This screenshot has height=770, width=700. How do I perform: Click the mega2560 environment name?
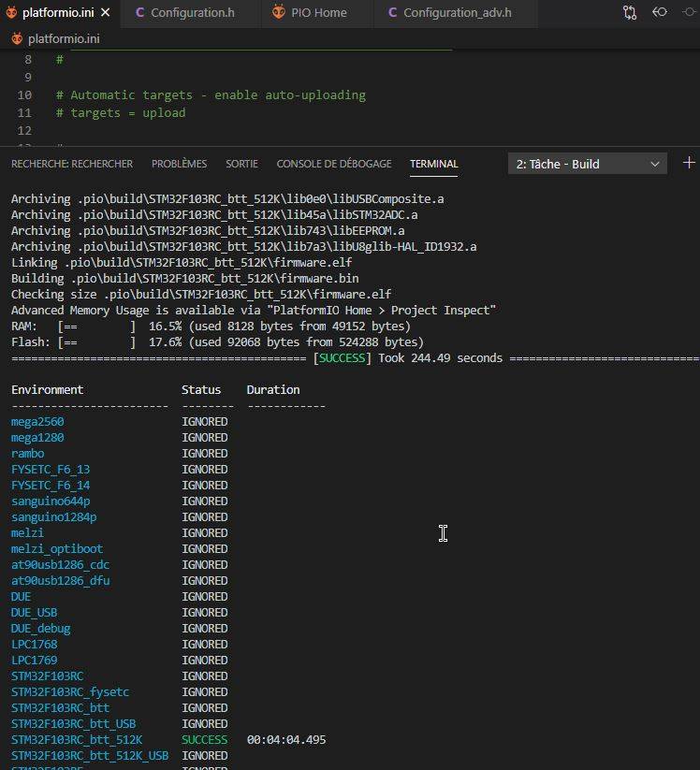point(37,422)
